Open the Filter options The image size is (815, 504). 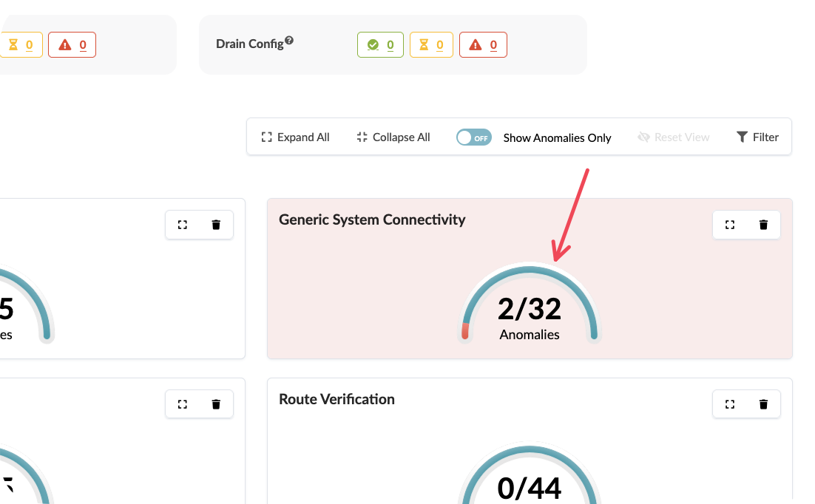[757, 137]
